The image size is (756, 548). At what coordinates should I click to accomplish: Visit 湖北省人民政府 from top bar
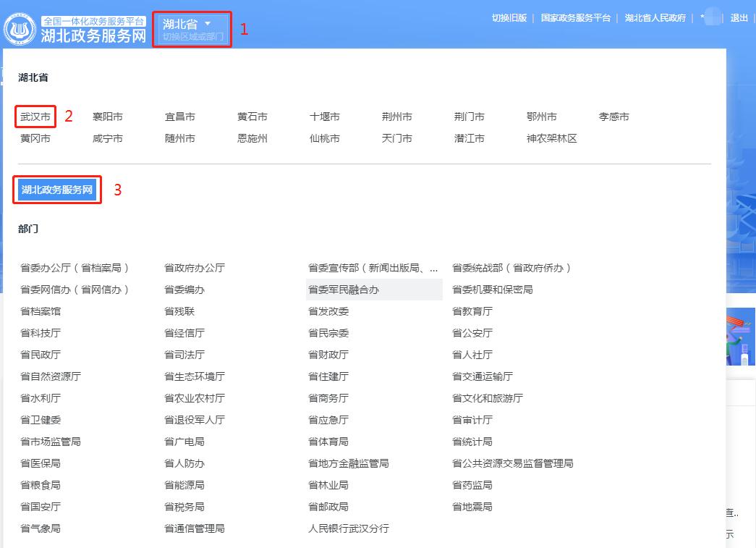pyautogui.click(x=654, y=17)
